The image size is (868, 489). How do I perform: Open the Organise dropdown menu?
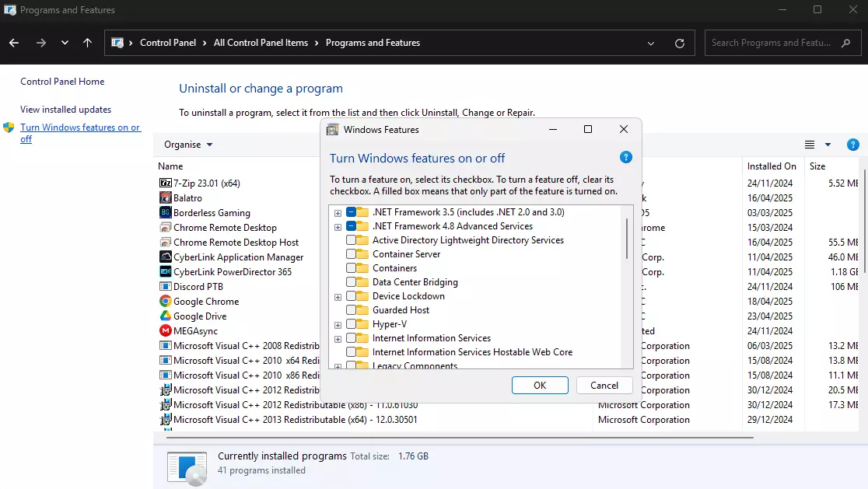(188, 145)
